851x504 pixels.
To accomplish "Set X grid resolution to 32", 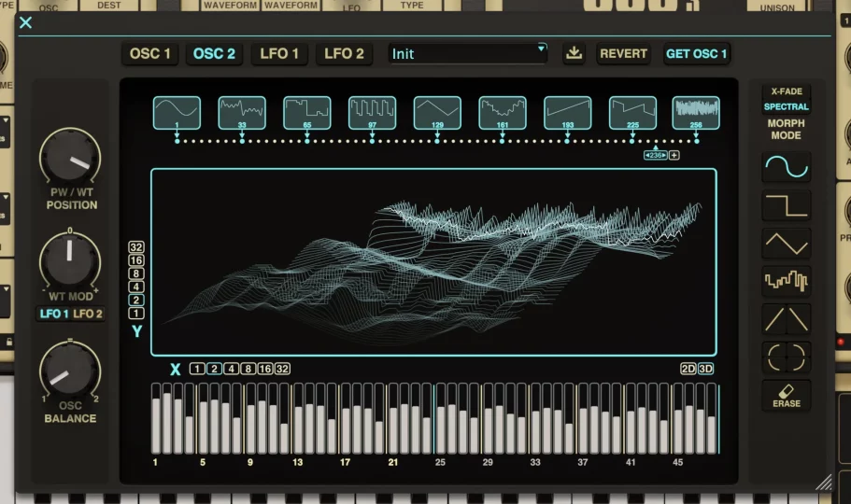I will click(282, 369).
